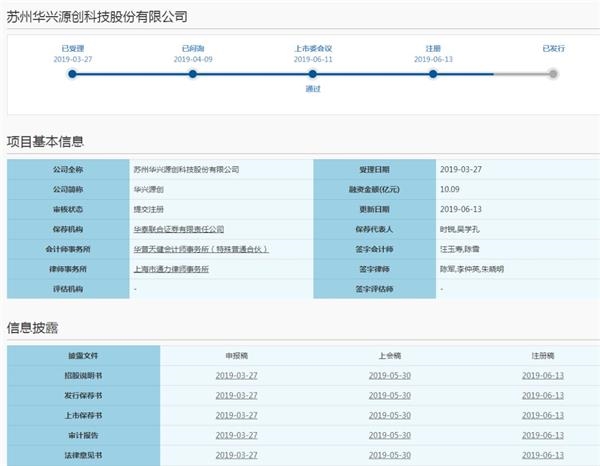Viewport: 600px width, 466px height.
Task: Open 审计报告 申报稿 dated 2019-03-27
Action: pos(236,435)
